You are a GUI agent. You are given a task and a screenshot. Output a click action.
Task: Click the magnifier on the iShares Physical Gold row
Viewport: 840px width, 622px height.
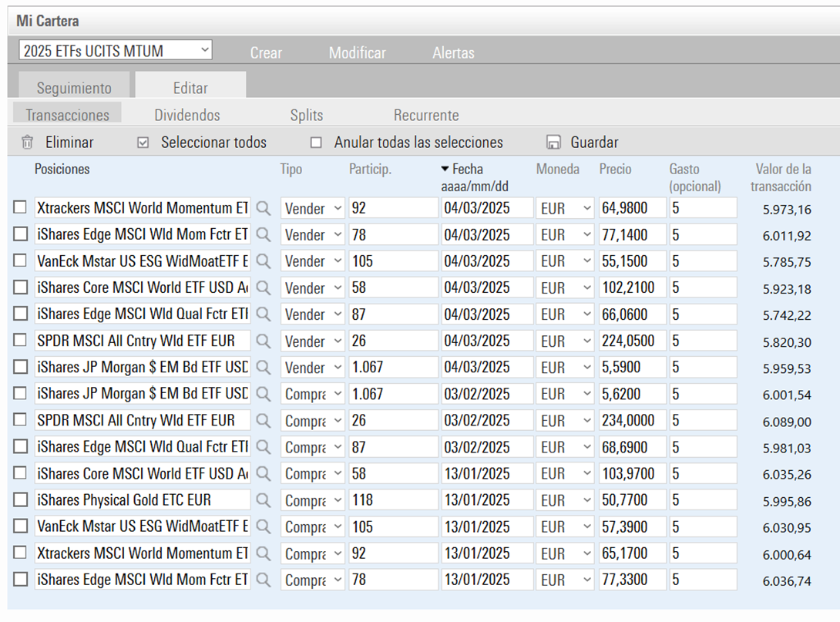tap(263, 500)
